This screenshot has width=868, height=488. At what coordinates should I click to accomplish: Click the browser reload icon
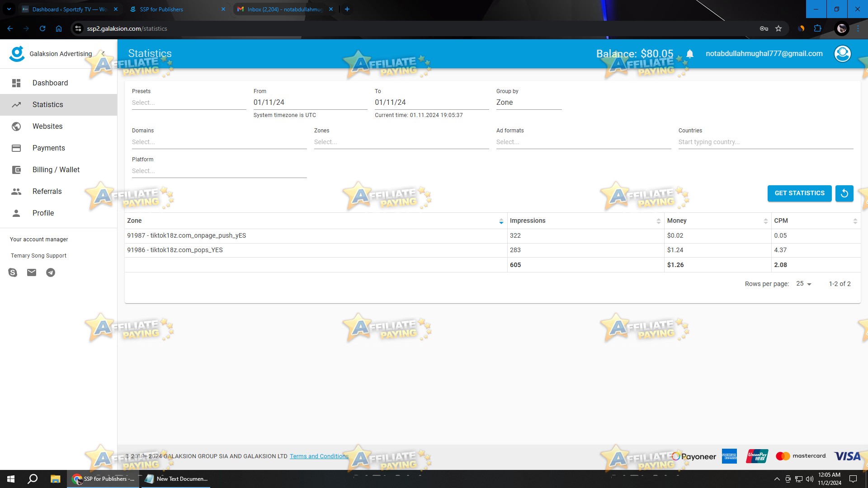[x=42, y=28]
